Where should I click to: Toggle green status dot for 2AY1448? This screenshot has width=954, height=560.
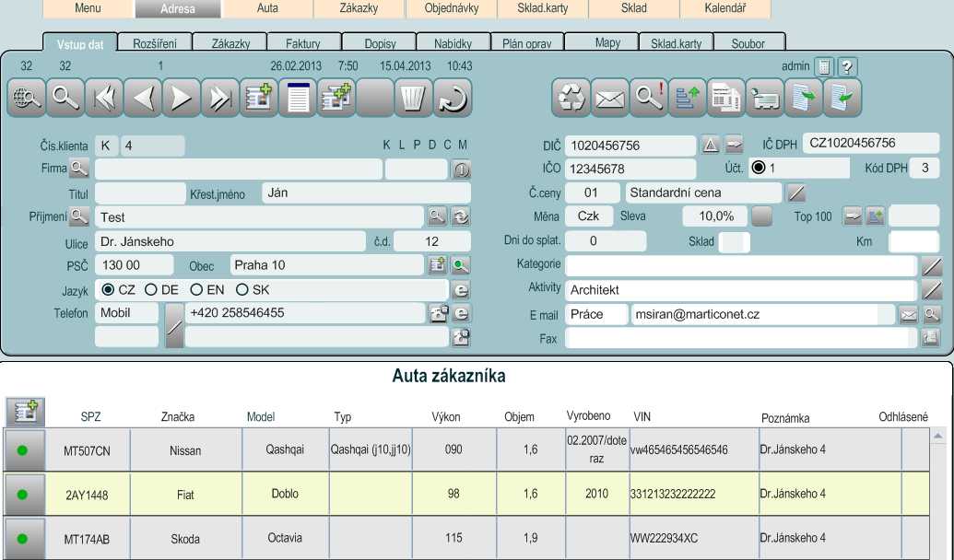point(22,495)
